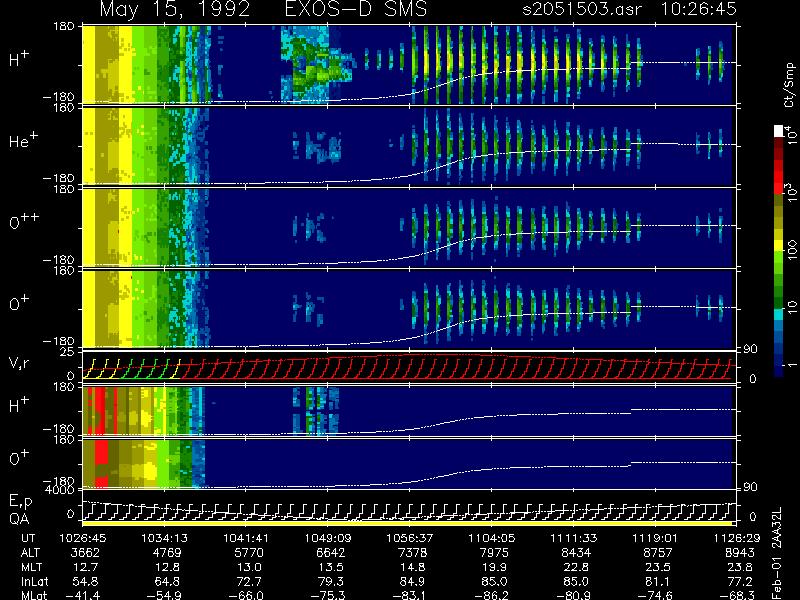Click the yellow QA status bar

coord(408,523)
